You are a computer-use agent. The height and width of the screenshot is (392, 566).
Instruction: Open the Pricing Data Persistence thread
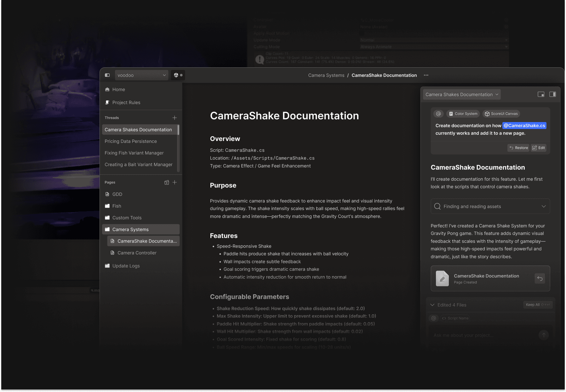click(x=131, y=141)
